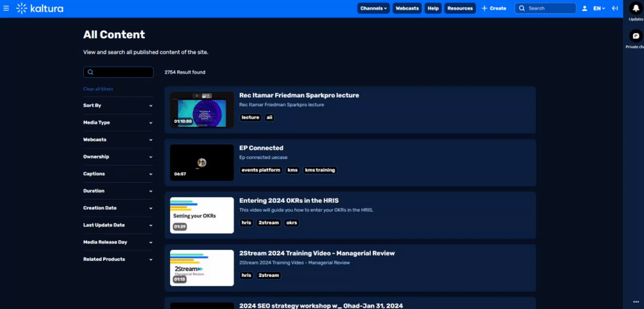
Task: Select 2stream tag on Entering 2024 OKRs
Action: [269, 223]
